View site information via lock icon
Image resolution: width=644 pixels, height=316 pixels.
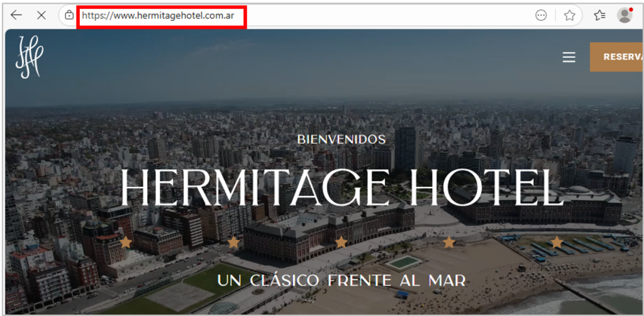tap(69, 16)
